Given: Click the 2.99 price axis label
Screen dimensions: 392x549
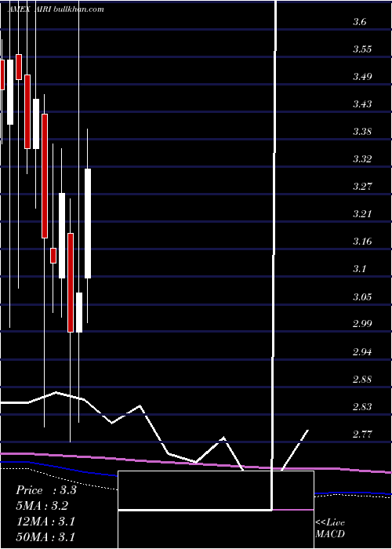Looking at the screenshot, I should click(362, 323).
